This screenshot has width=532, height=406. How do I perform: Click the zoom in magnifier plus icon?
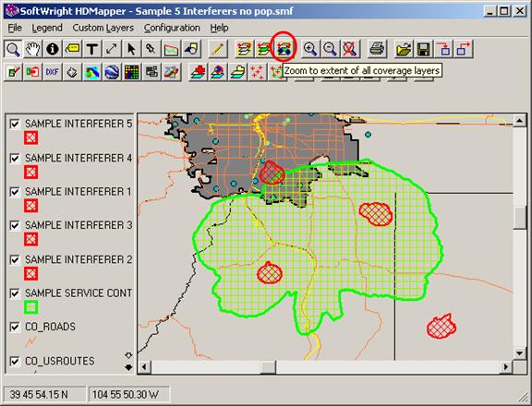[309, 49]
